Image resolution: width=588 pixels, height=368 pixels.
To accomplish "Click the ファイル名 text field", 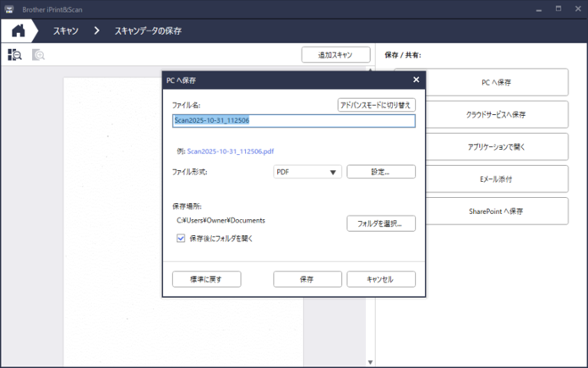I will click(293, 121).
